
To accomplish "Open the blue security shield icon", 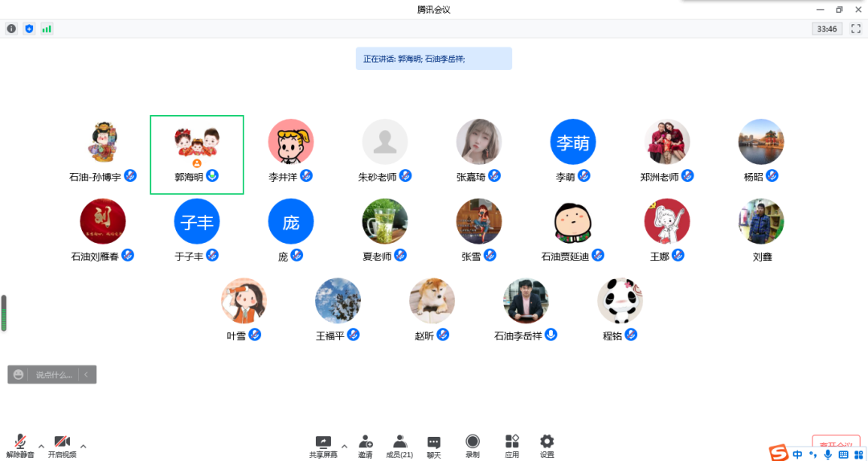I will pyautogui.click(x=29, y=29).
